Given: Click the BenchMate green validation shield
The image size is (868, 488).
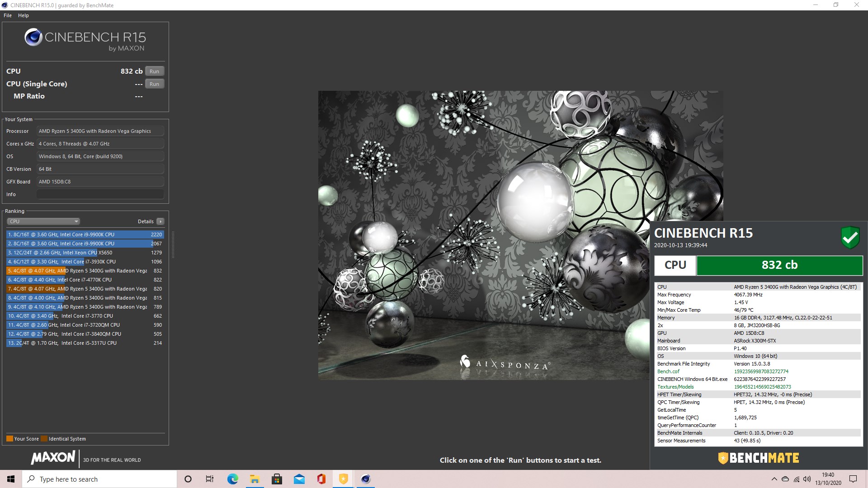Looking at the screenshot, I should [x=850, y=238].
